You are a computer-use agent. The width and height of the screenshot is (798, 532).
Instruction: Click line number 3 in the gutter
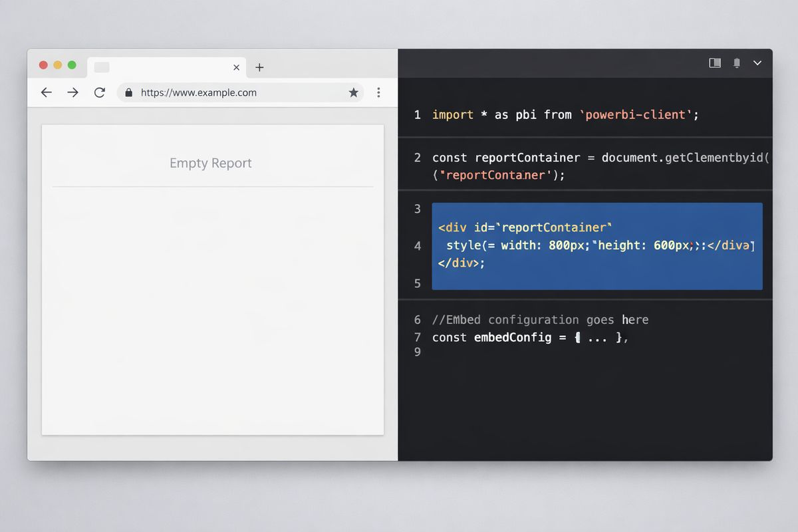418,209
